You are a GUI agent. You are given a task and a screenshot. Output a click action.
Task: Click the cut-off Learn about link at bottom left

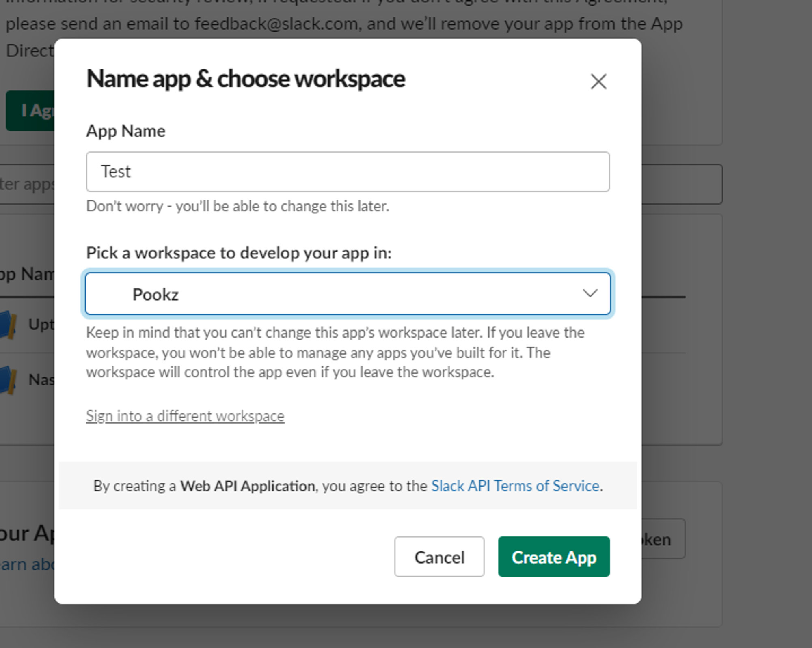pos(26,564)
